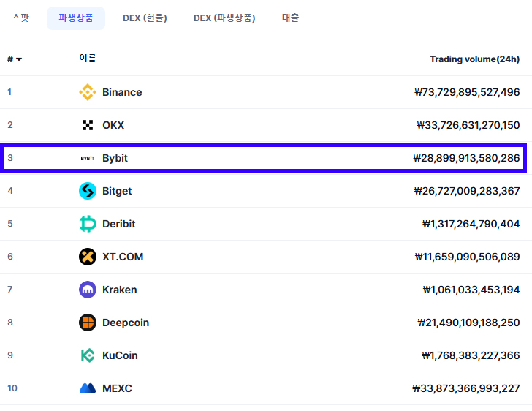
Task: Click rank number 10 in MEXC row
Action: [x=12, y=388]
